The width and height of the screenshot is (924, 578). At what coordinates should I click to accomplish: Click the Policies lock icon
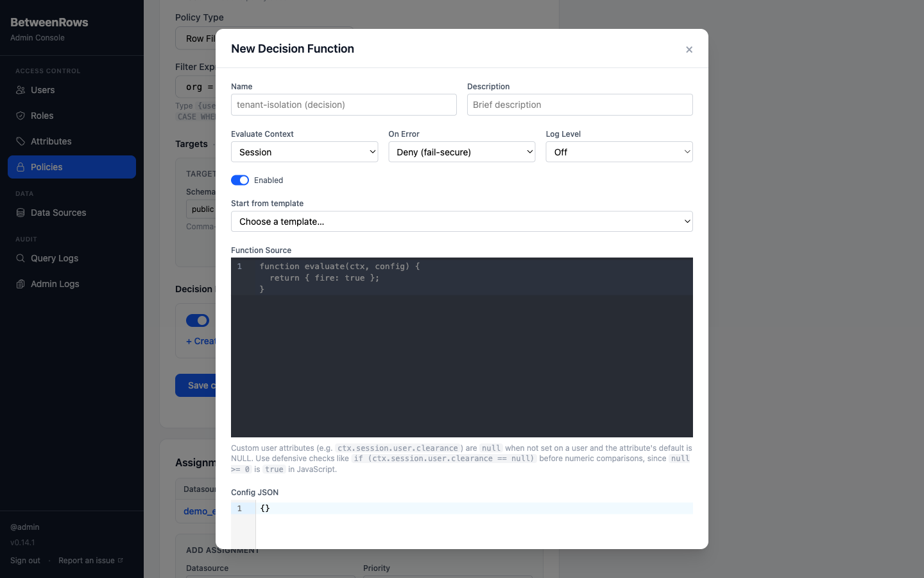(x=22, y=167)
